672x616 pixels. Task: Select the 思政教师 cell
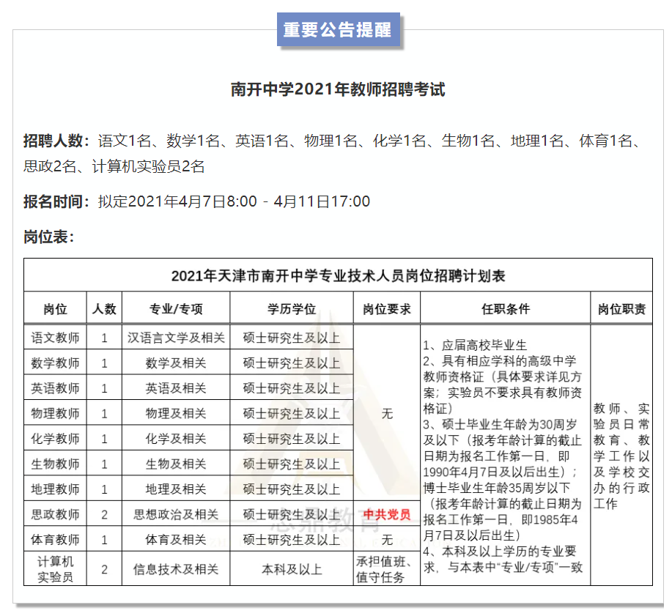point(55,514)
